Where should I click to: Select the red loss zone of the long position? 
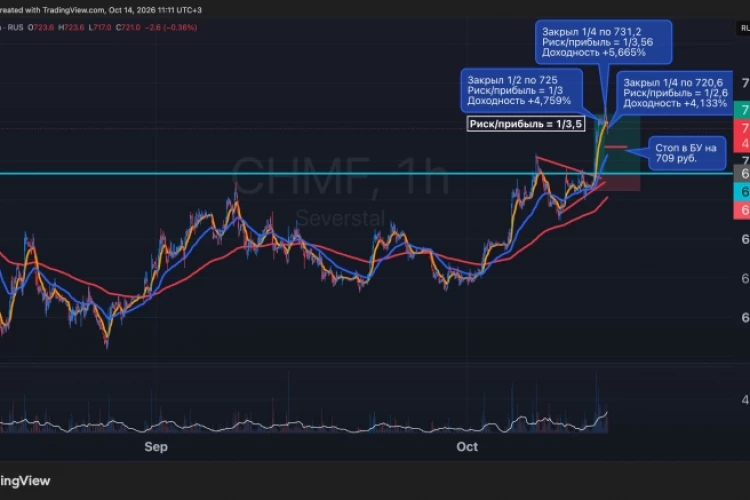[618, 183]
